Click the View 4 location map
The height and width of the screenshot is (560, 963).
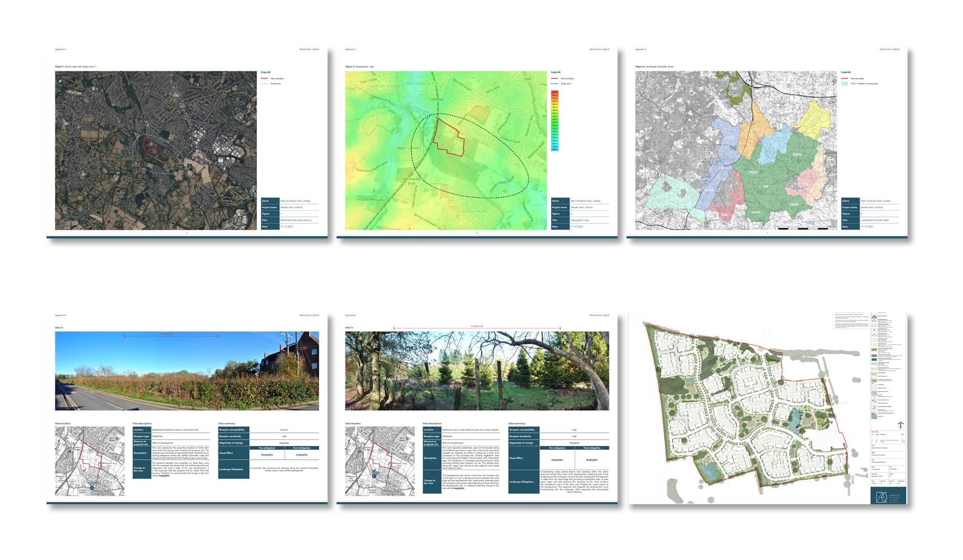[x=90, y=461]
